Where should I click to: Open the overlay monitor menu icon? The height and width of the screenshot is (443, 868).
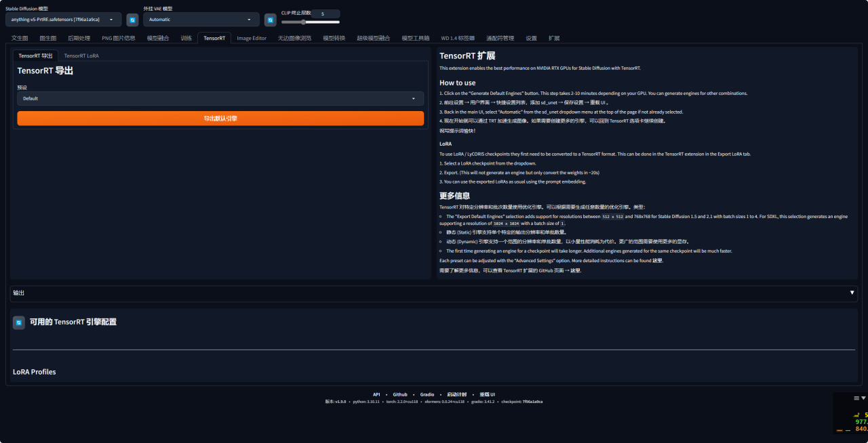click(857, 398)
